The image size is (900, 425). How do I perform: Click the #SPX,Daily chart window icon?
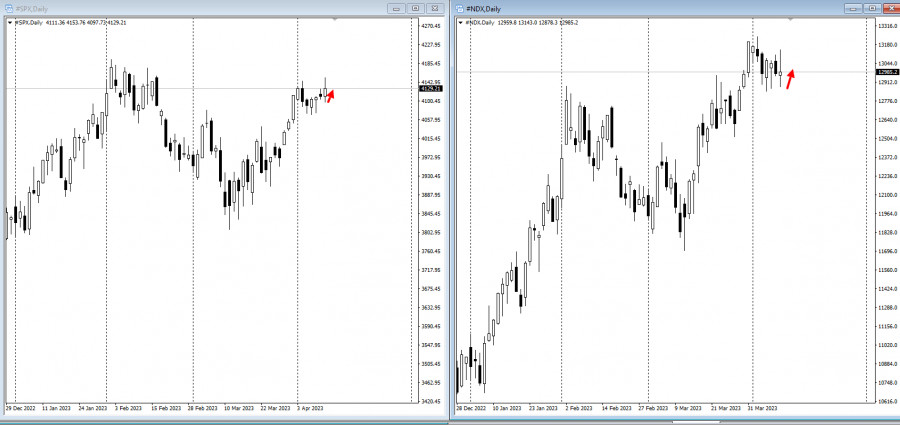point(8,8)
